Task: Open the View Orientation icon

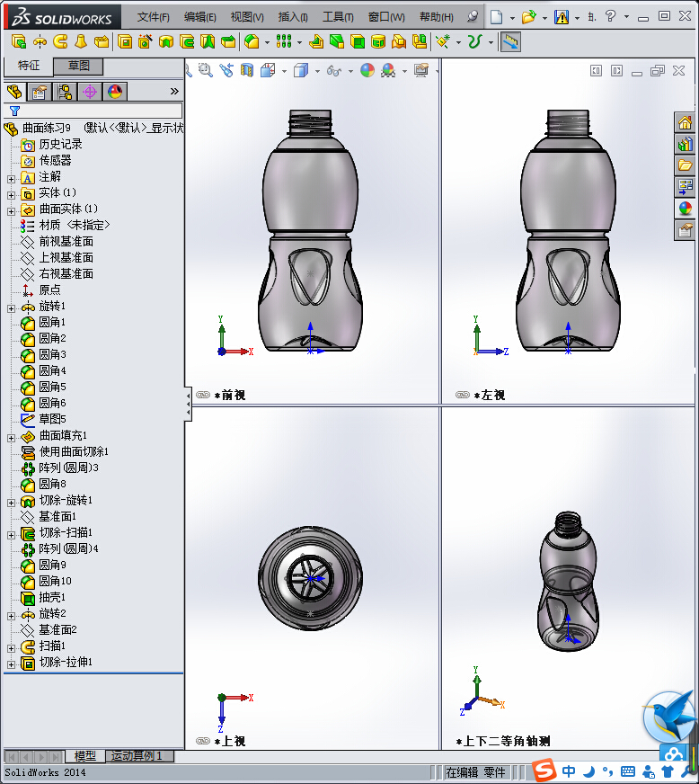Action: click(x=268, y=70)
